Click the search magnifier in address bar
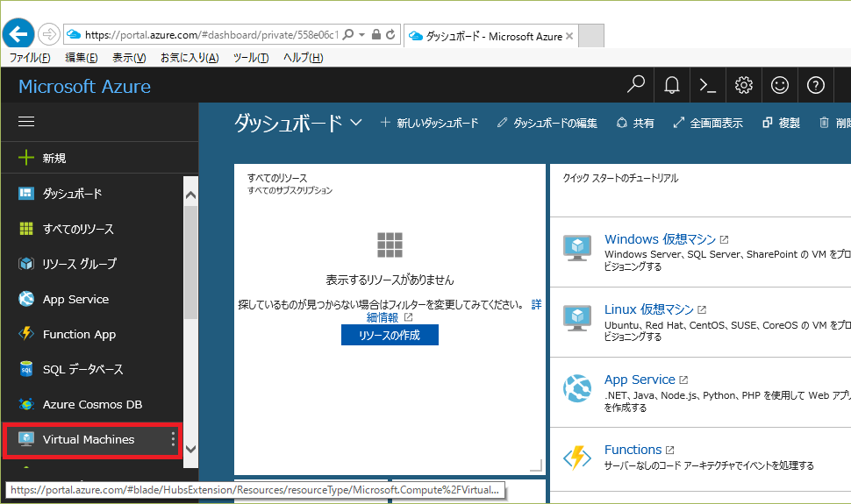The width and height of the screenshot is (851, 504). click(348, 35)
